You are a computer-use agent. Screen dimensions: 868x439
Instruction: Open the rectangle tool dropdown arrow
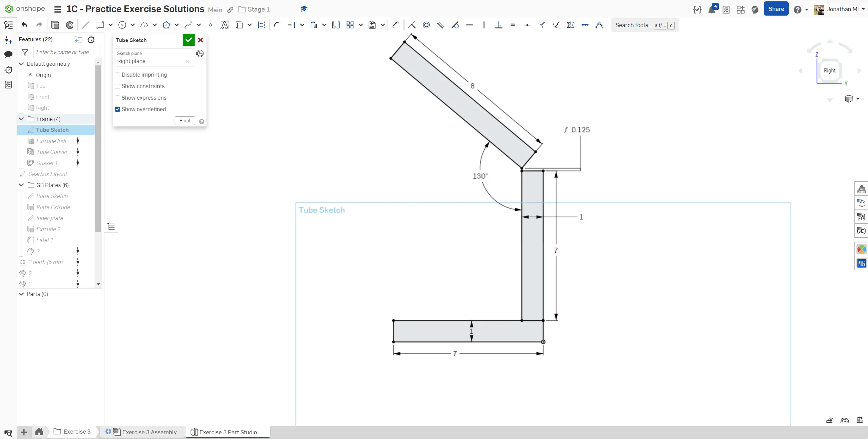pyautogui.click(x=111, y=25)
